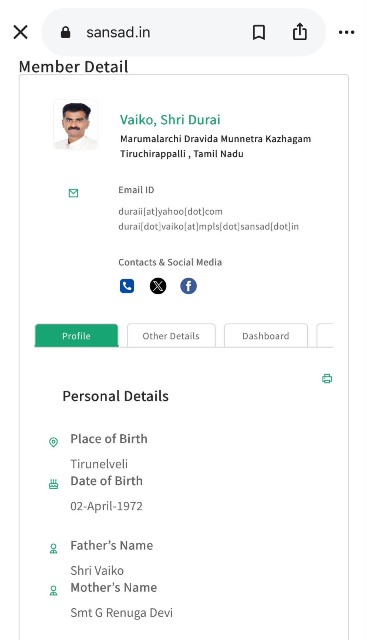Select the partially visible tab after Dashboard
Image resolution: width=367 pixels, height=640 pixels.
click(x=325, y=336)
